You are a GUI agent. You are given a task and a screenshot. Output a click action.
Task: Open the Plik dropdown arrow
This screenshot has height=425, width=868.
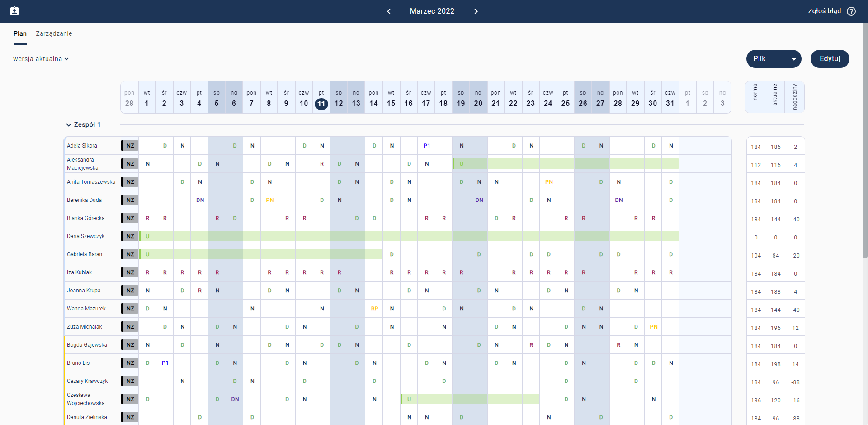tap(794, 59)
